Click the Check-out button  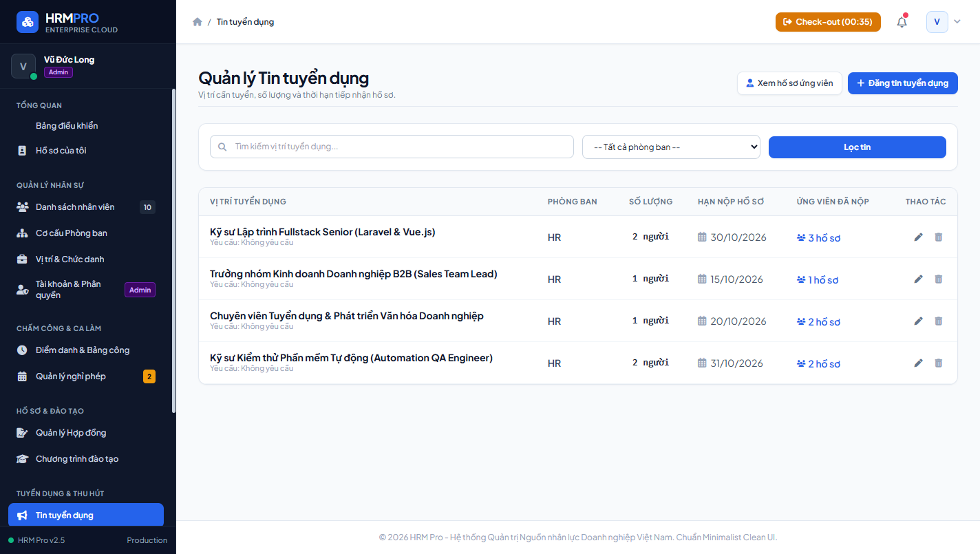click(x=828, y=22)
